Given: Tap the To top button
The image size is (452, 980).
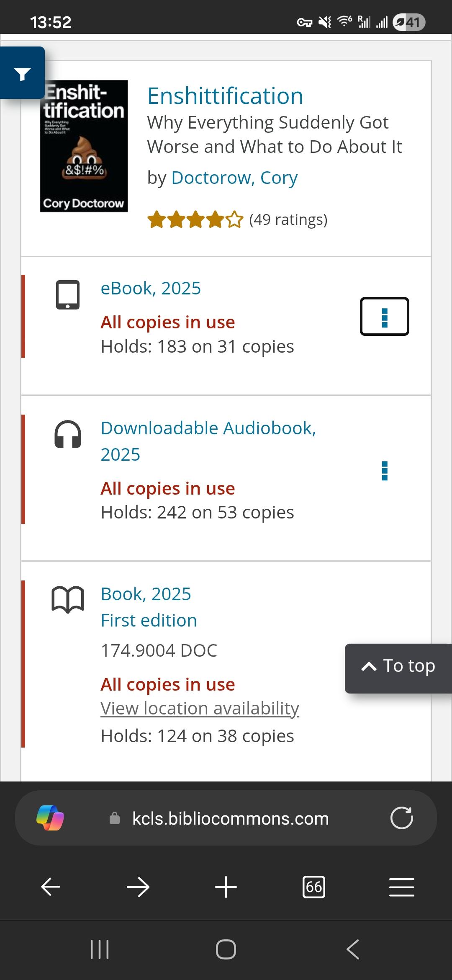Looking at the screenshot, I should 398,666.
